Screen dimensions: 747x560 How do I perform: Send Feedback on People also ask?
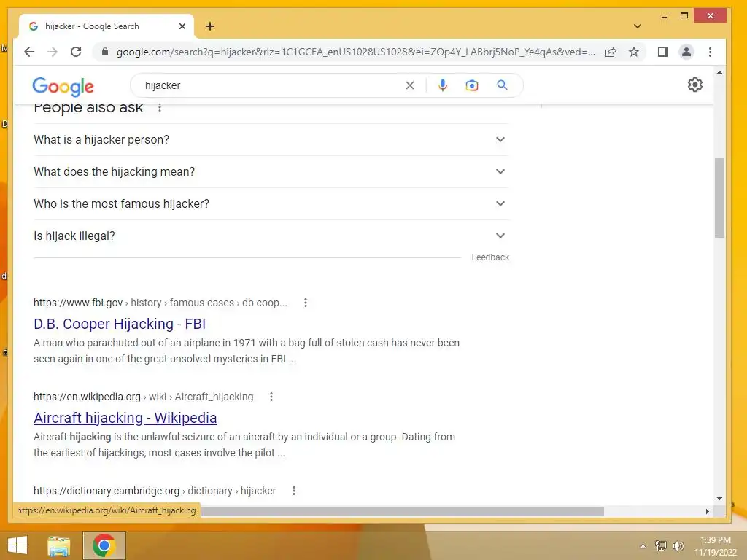pyautogui.click(x=490, y=257)
